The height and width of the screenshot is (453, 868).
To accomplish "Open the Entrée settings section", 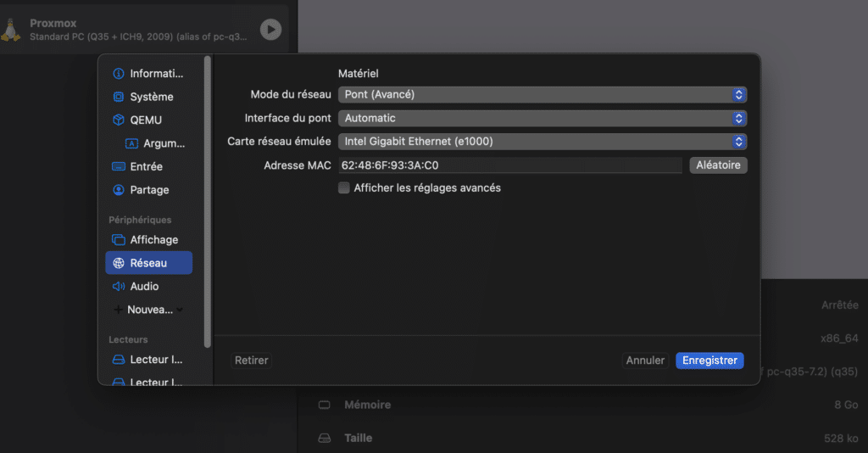I will pyautogui.click(x=149, y=166).
